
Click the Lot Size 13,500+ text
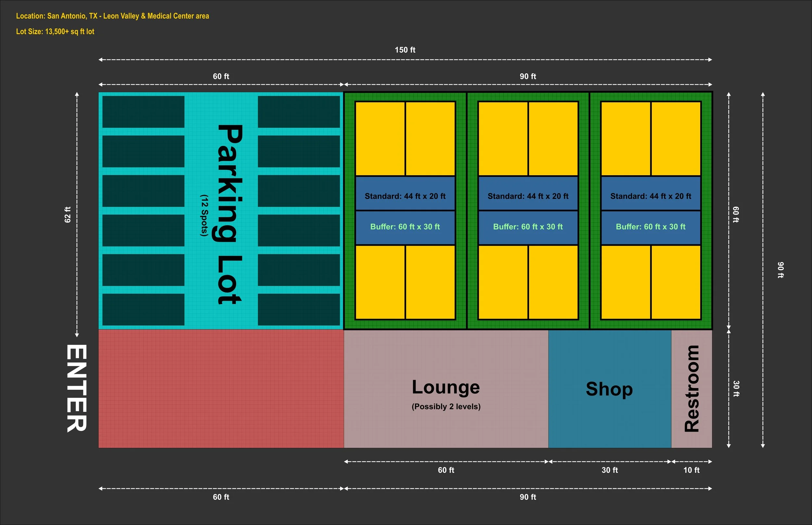pyautogui.click(x=55, y=32)
